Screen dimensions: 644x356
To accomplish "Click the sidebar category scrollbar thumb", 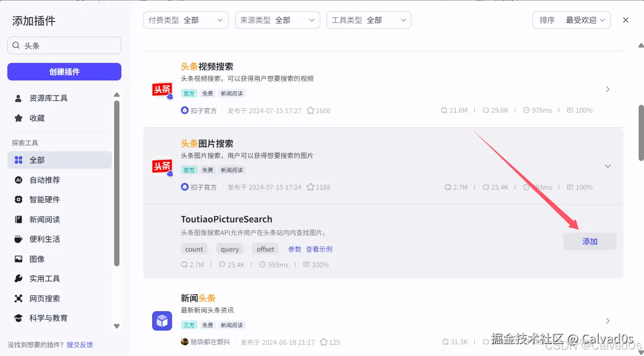I will click(x=117, y=183).
